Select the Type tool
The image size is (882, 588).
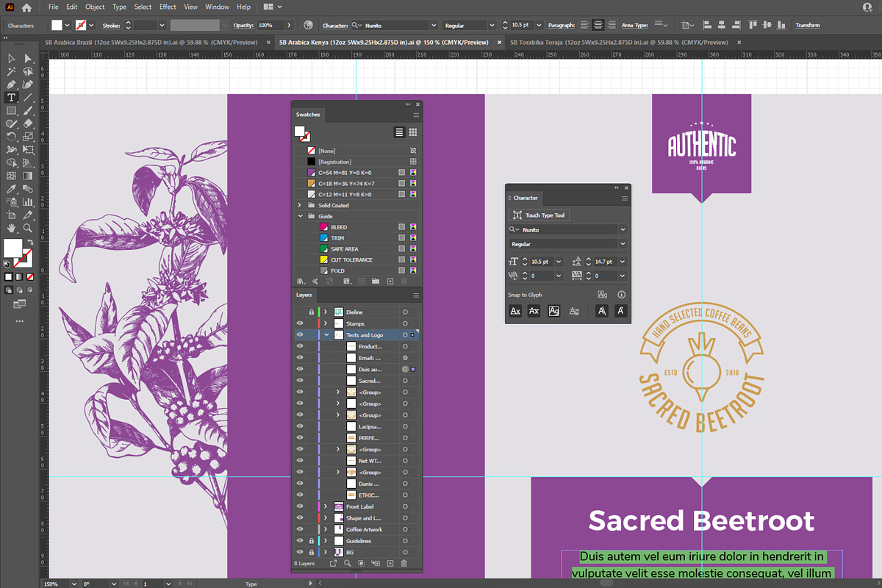(x=12, y=98)
